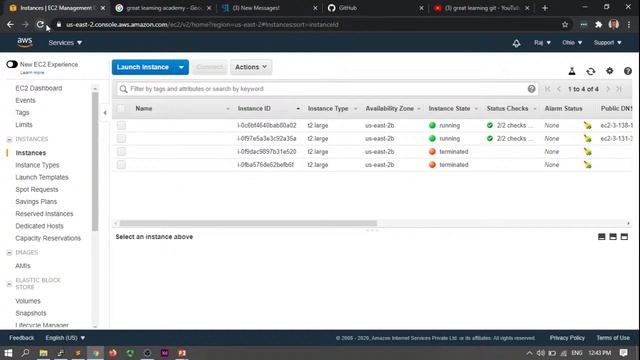This screenshot has height=360, width=640.
Task: Open the Privacy Policy link
Action: (x=567, y=338)
